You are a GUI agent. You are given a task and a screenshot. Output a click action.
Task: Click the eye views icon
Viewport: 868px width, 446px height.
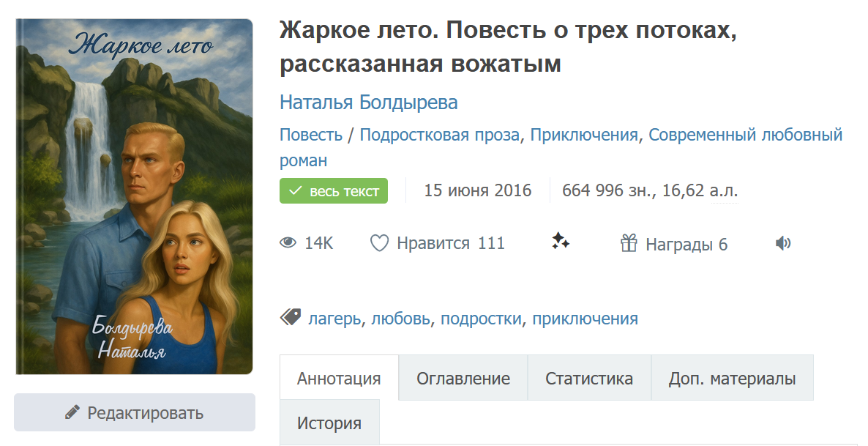(x=288, y=243)
